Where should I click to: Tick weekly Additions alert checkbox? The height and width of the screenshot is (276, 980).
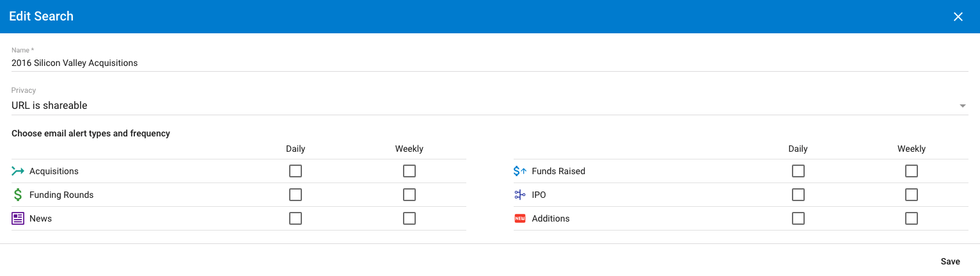click(912, 218)
